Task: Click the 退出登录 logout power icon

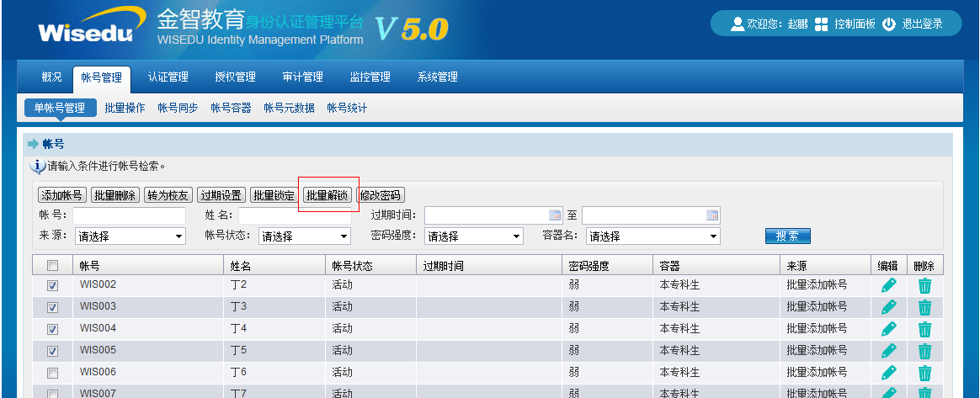Action: [x=889, y=24]
